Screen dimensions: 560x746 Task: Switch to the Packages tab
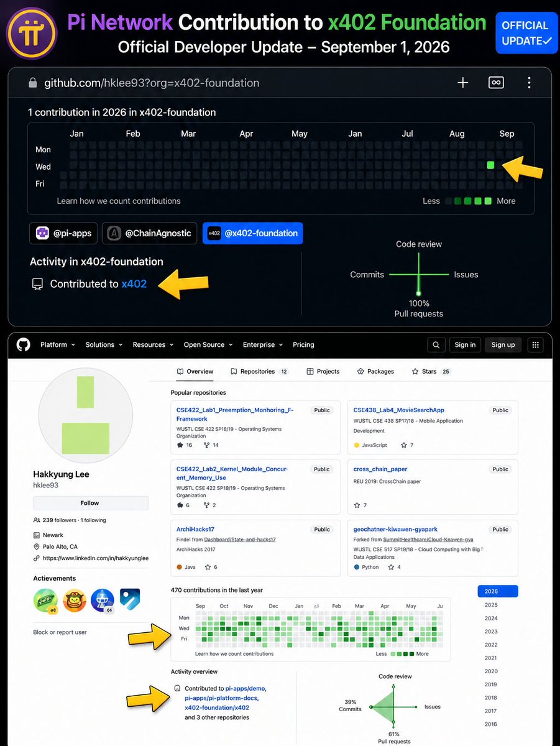pos(375,372)
